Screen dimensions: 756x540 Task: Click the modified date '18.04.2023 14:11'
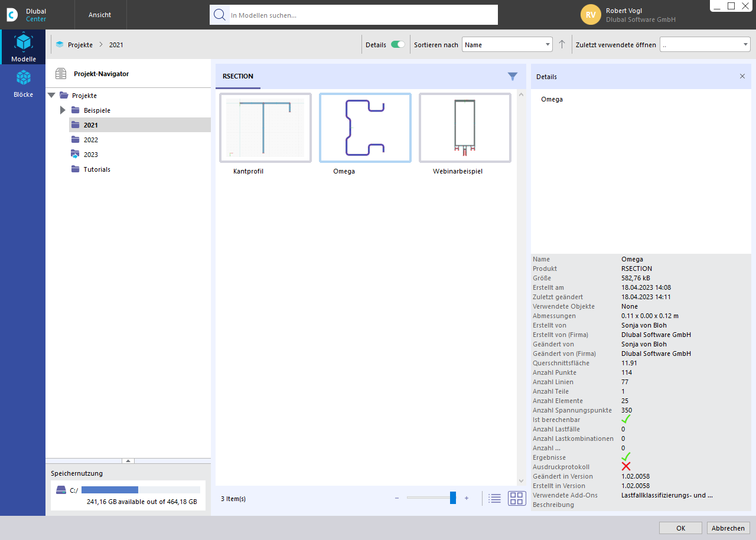pos(646,297)
